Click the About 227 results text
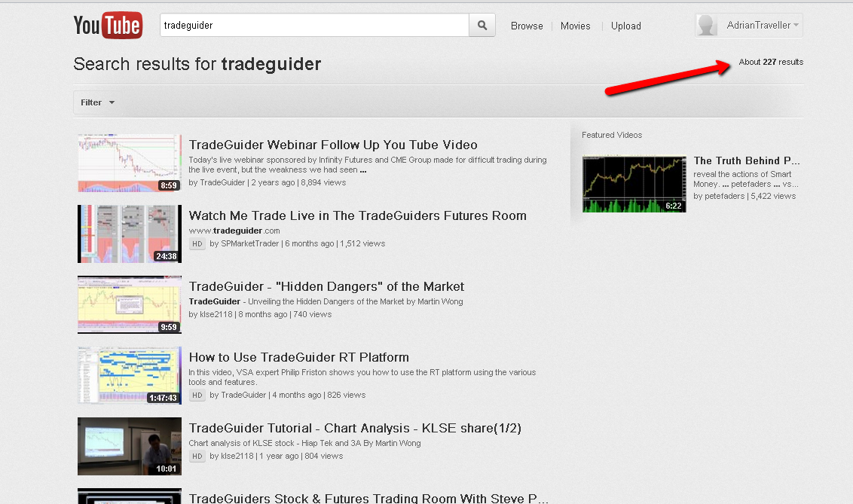Screen dimensions: 853x504 point(771,62)
